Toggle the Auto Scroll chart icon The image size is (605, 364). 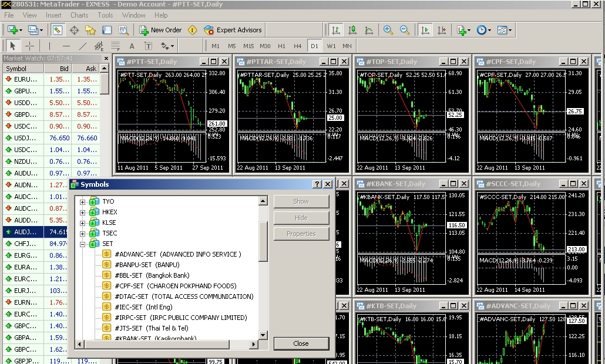[425, 30]
